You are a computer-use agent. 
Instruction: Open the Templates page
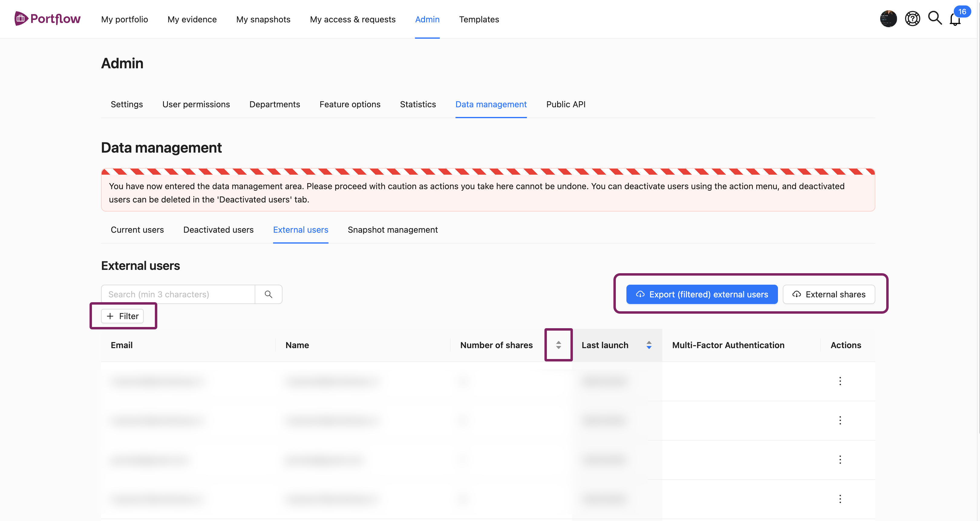click(479, 19)
